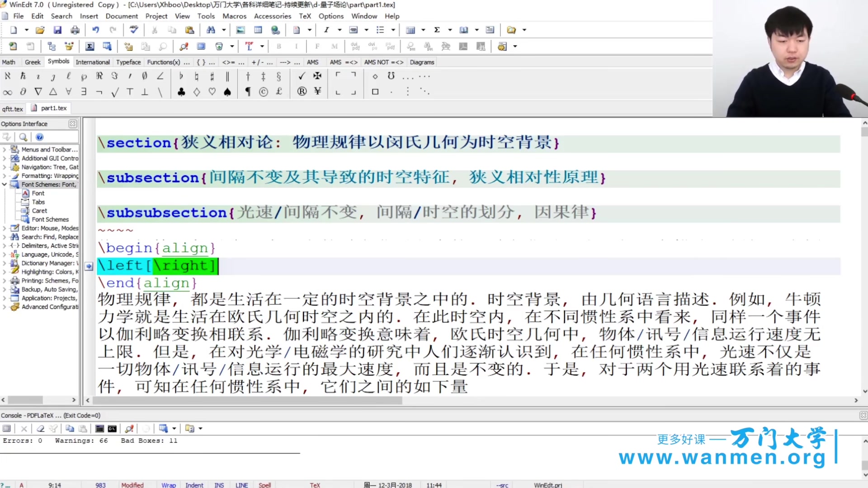Open the TeX menu
The height and width of the screenshot is (488, 868).
pyautogui.click(x=305, y=16)
